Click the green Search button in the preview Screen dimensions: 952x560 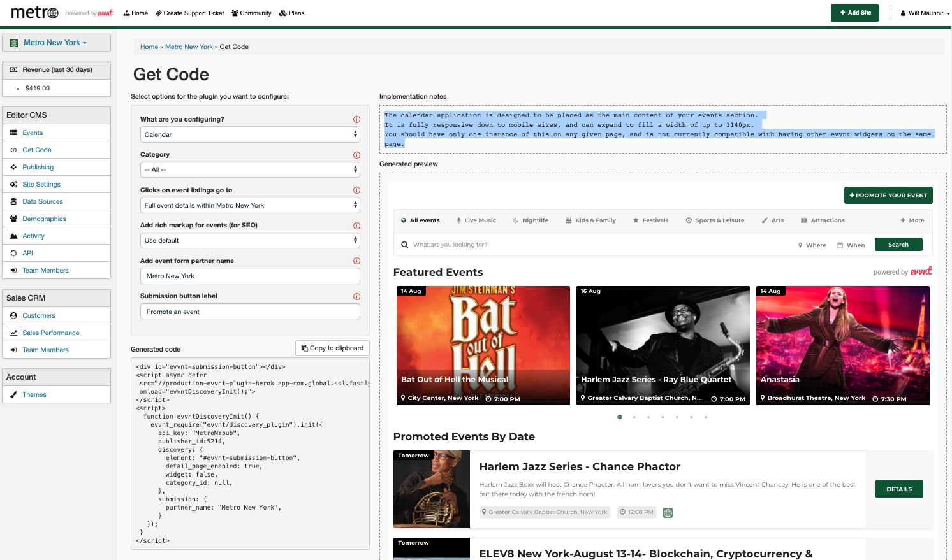tap(898, 245)
